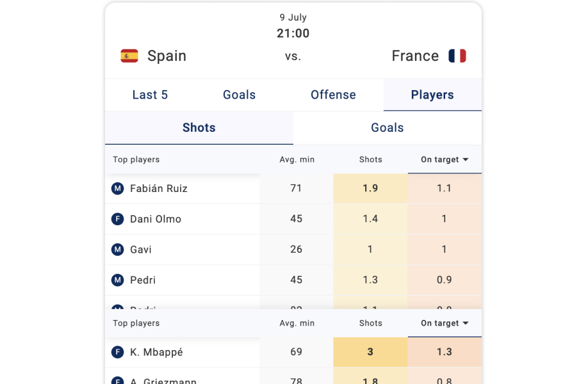
Task: Switch to the Goals main tab
Action: point(239,95)
